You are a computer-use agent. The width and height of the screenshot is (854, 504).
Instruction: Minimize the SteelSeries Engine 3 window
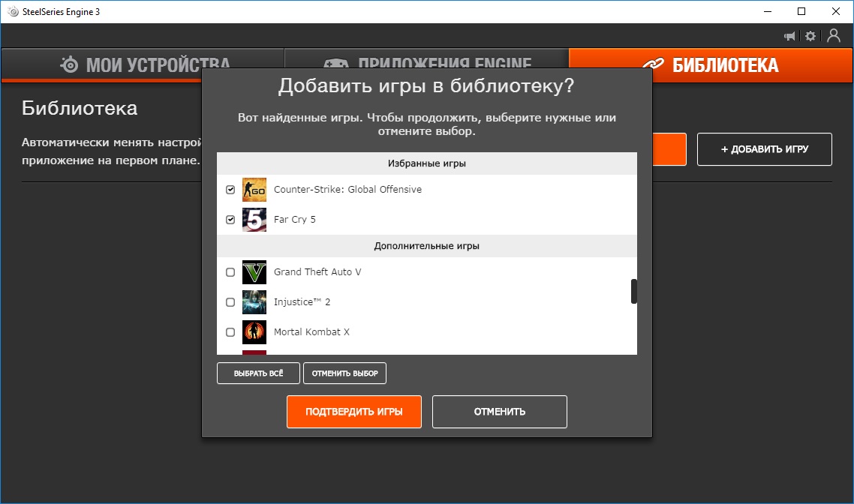pos(768,11)
